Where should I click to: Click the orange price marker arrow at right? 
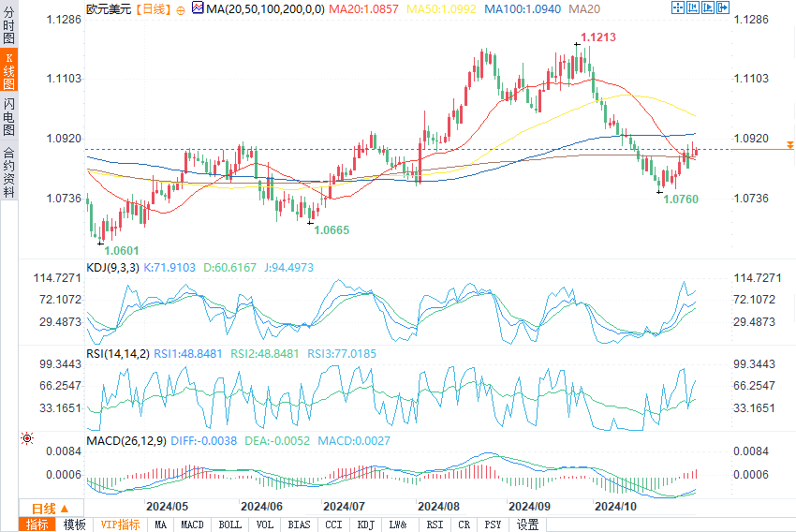[x=789, y=145]
